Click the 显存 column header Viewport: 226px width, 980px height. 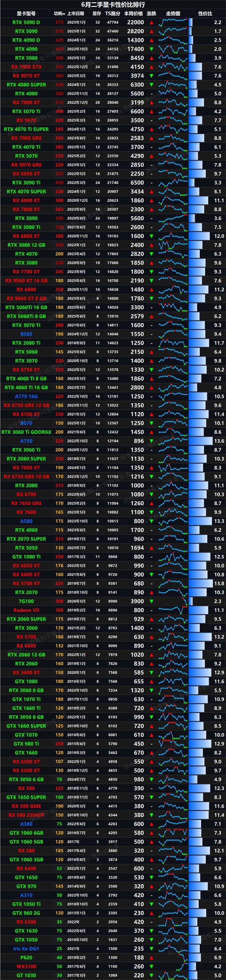[97, 14]
